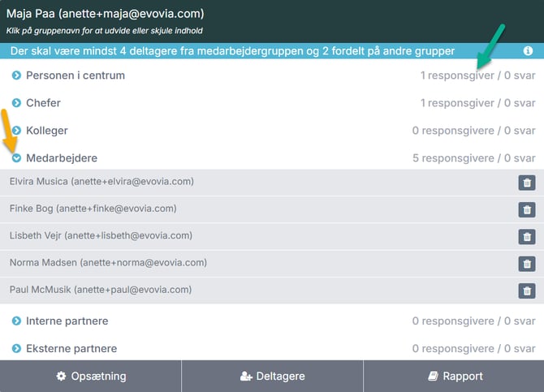Open the Rapport tab

454,377
